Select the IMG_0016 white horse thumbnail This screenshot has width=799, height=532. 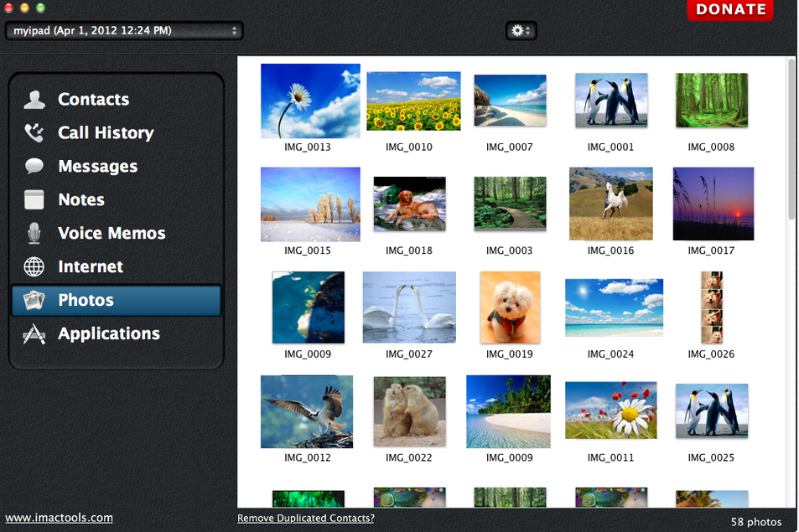[611, 204]
